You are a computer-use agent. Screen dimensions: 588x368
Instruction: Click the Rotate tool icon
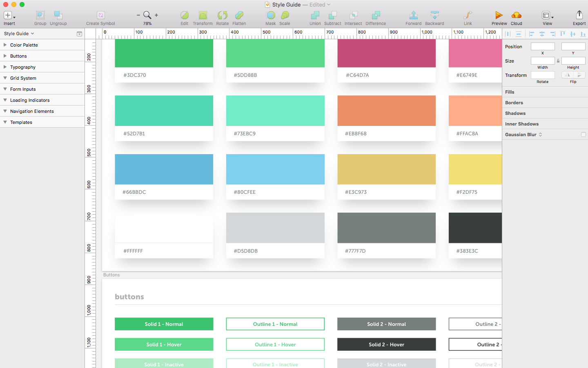222,16
